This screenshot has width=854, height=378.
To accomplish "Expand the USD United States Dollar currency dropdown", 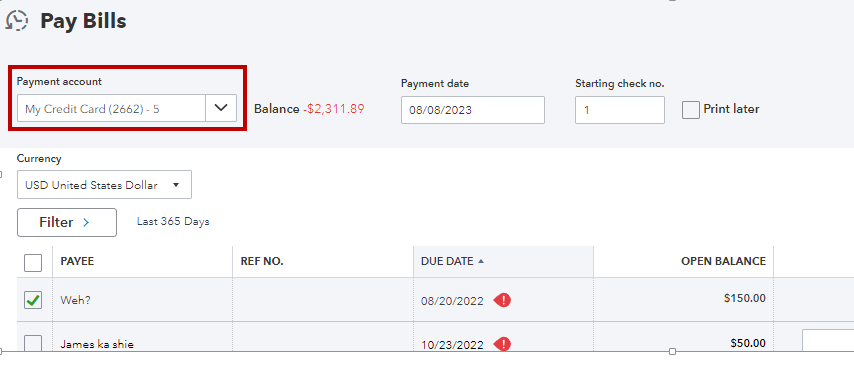I will (104, 185).
